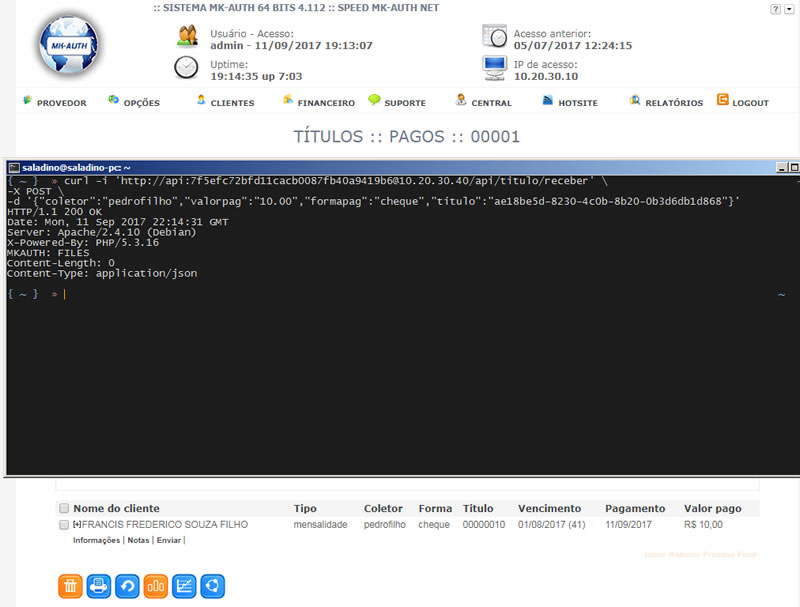The width and height of the screenshot is (800, 607).
Task: Open the Financeiro menu
Action: coord(319,102)
